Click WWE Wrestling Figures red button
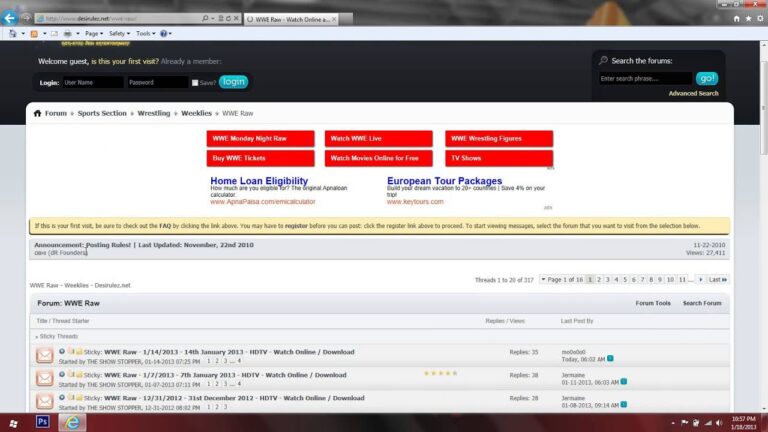Image resolution: width=768 pixels, height=432 pixels. point(499,139)
